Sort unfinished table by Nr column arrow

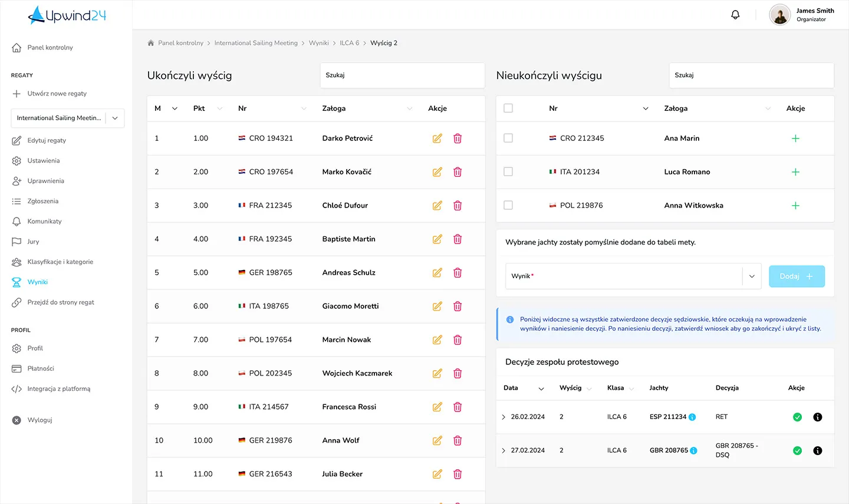646,108
